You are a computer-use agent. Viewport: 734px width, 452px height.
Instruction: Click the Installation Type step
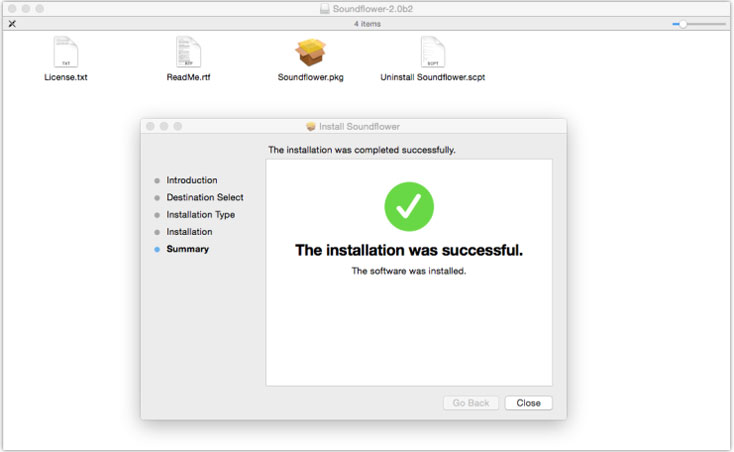pos(200,215)
